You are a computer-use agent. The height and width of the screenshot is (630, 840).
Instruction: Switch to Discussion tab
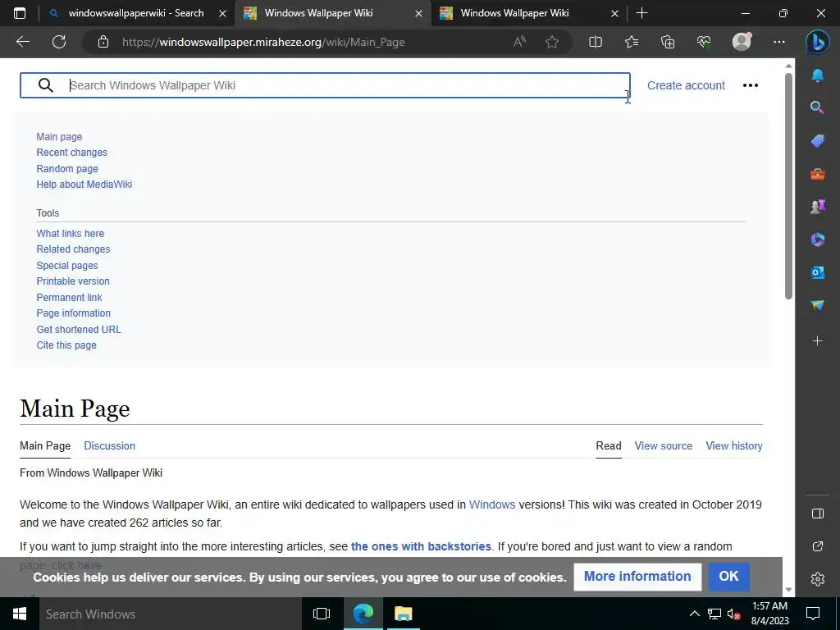point(109,445)
